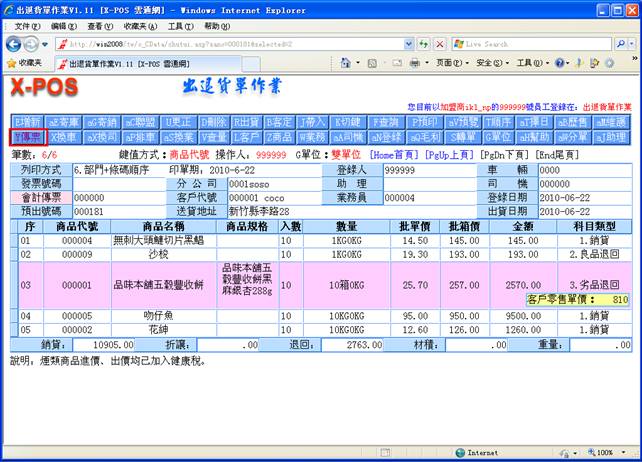642x462 pixels.
Task: Click the Refresh page icon
Action: (422, 44)
